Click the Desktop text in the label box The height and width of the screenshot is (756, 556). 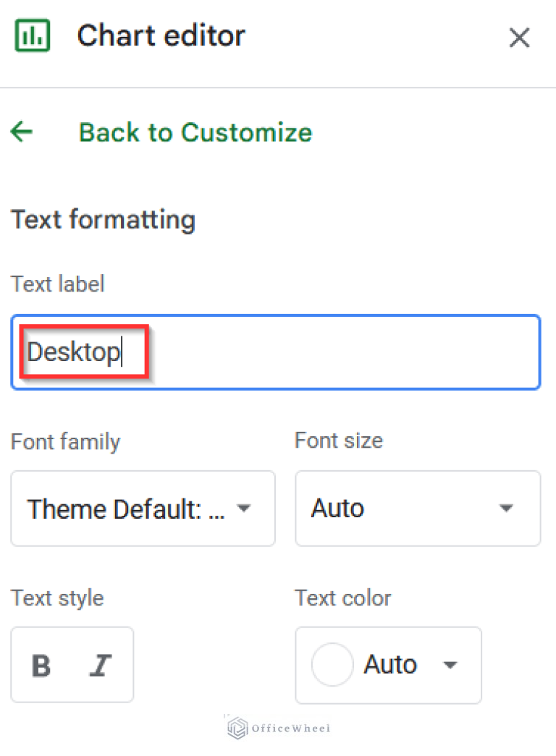click(x=75, y=352)
